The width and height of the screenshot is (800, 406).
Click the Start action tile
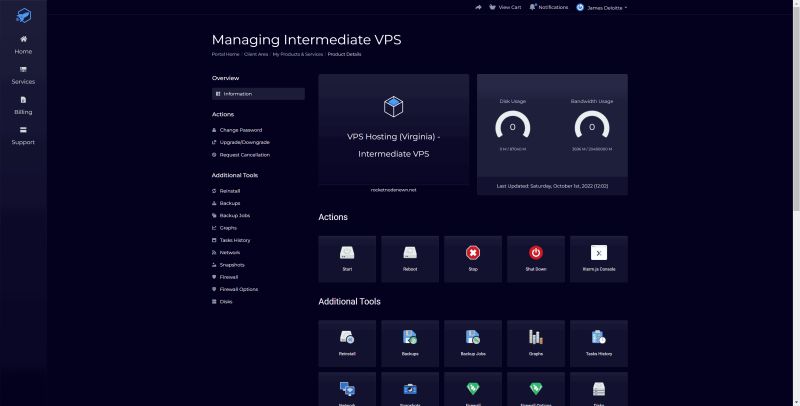tap(347, 259)
